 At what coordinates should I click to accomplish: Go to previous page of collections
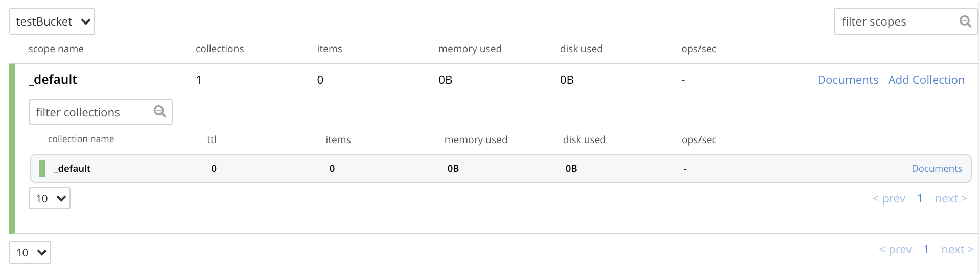[889, 198]
